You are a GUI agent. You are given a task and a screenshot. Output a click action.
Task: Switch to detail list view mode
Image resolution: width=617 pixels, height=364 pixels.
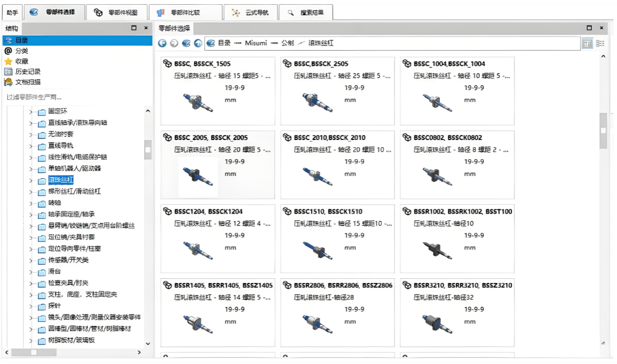[600, 44]
